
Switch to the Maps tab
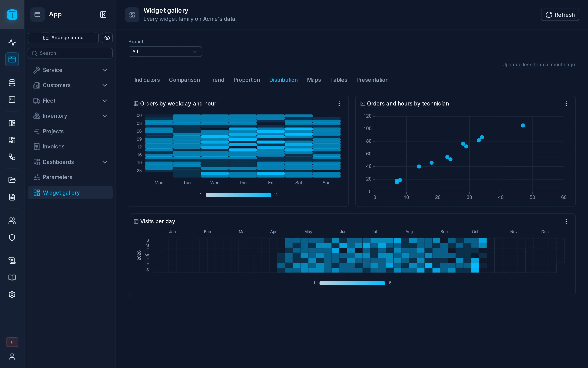click(314, 80)
